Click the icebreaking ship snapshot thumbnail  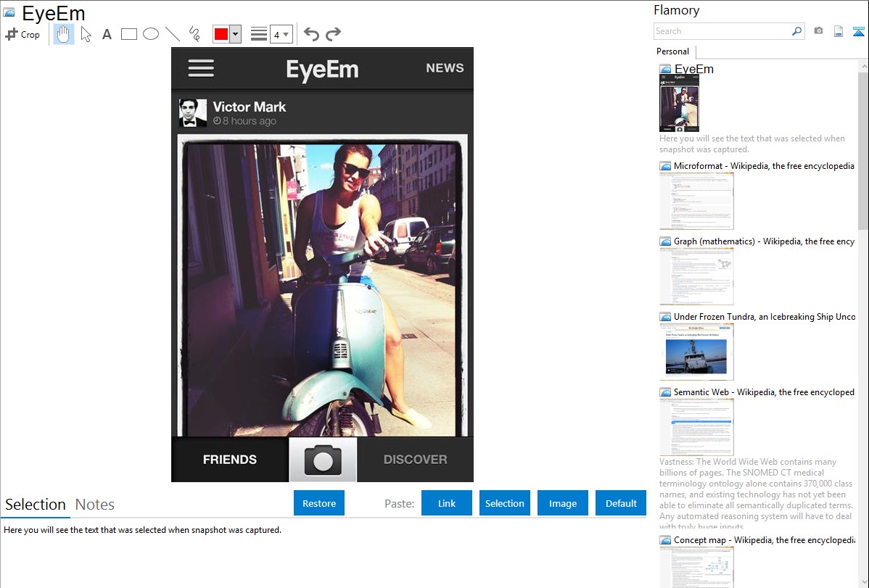point(696,352)
